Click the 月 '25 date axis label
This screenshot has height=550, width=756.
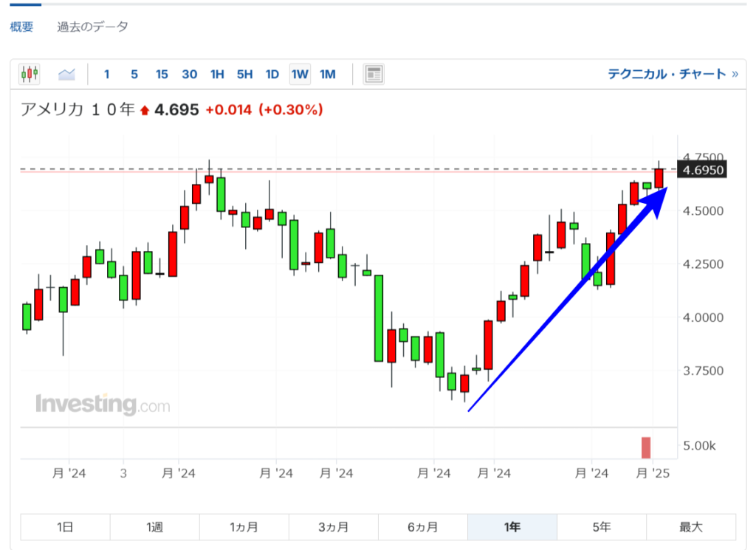(653, 473)
